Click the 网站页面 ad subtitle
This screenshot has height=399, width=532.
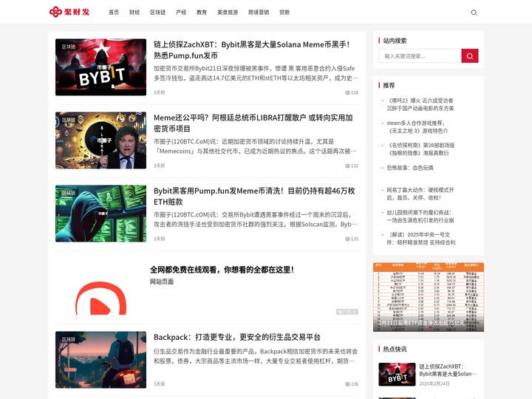point(162,282)
